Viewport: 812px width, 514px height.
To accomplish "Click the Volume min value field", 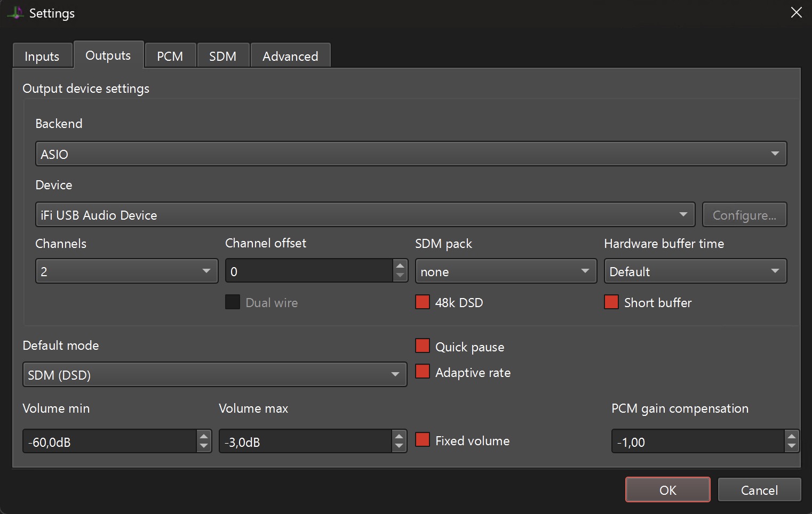I will 109,441.
